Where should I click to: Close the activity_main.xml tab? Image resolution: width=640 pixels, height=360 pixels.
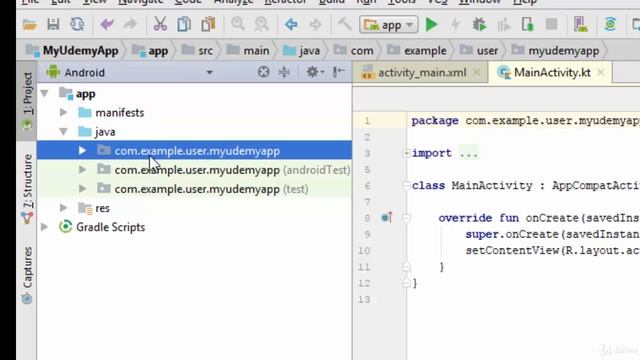(477, 73)
